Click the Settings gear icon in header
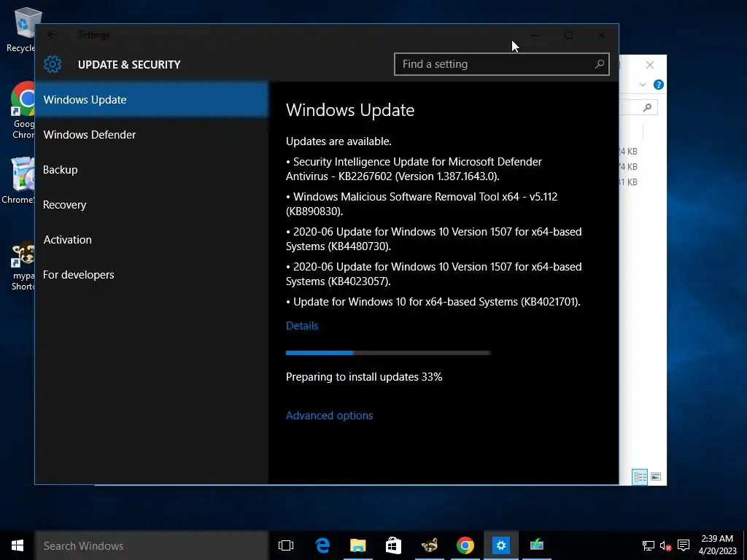The height and width of the screenshot is (560, 747). [x=53, y=64]
